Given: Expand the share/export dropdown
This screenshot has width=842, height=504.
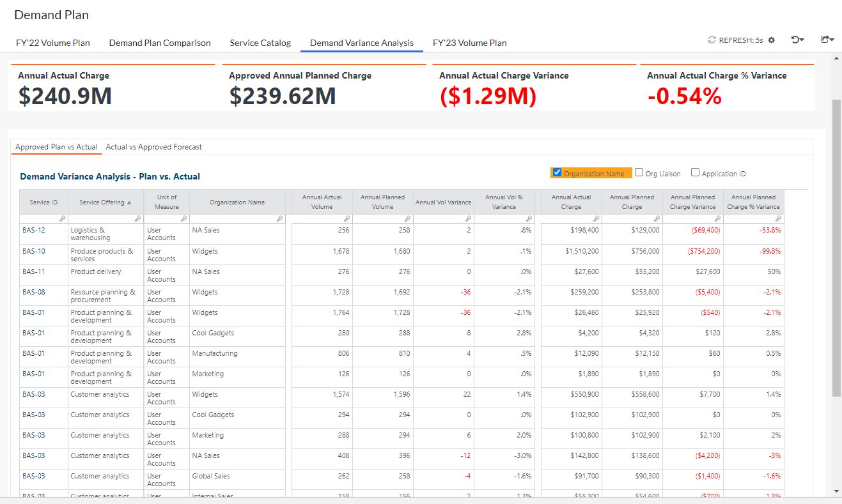Looking at the screenshot, I should click(x=827, y=40).
